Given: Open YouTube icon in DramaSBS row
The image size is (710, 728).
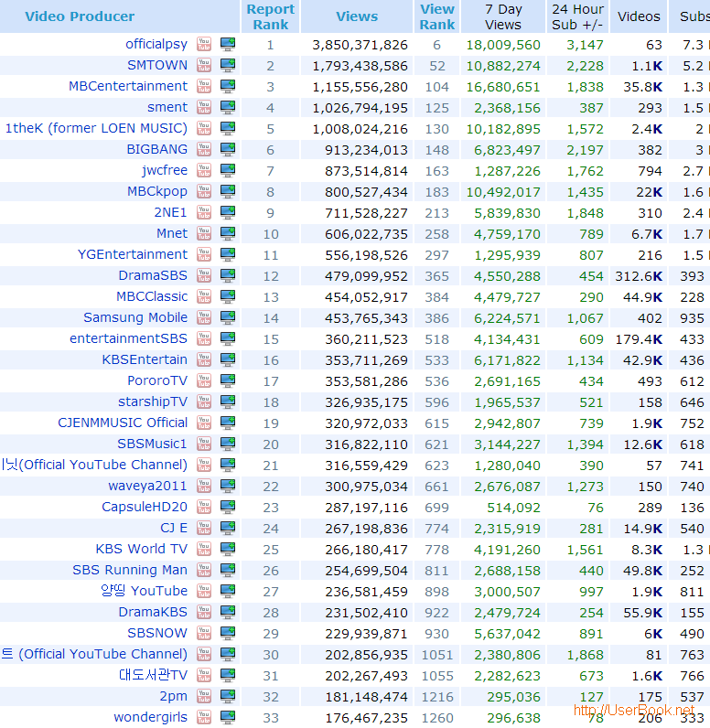Looking at the screenshot, I should coord(204,276).
